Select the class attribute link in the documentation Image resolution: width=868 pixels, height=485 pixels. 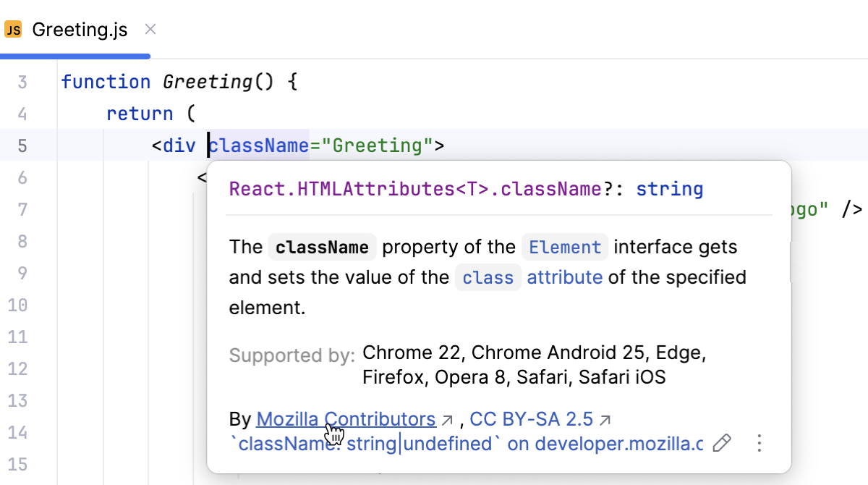click(488, 277)
